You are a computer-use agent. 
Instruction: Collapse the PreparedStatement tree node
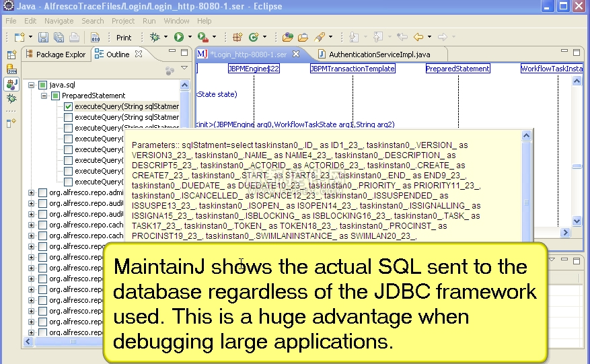(44, 96)
